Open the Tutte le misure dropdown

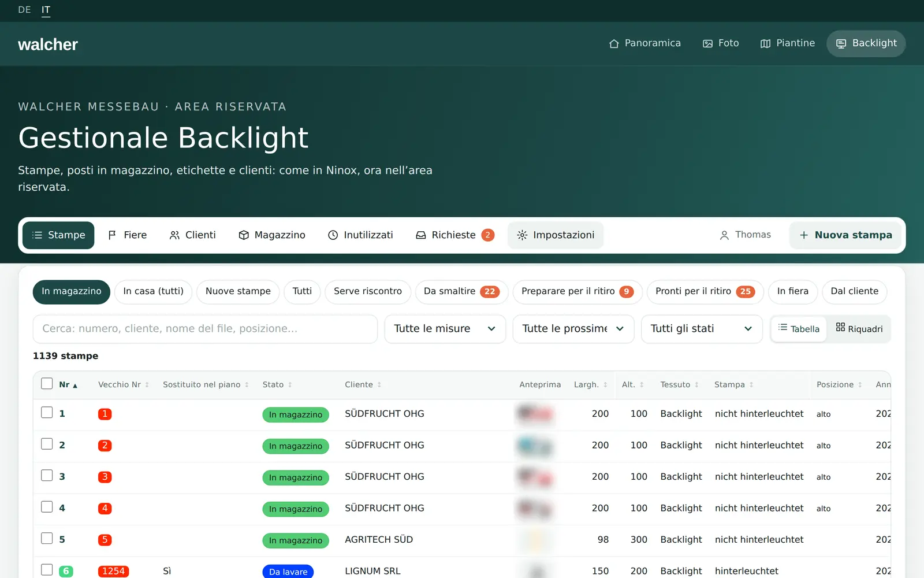445,329
